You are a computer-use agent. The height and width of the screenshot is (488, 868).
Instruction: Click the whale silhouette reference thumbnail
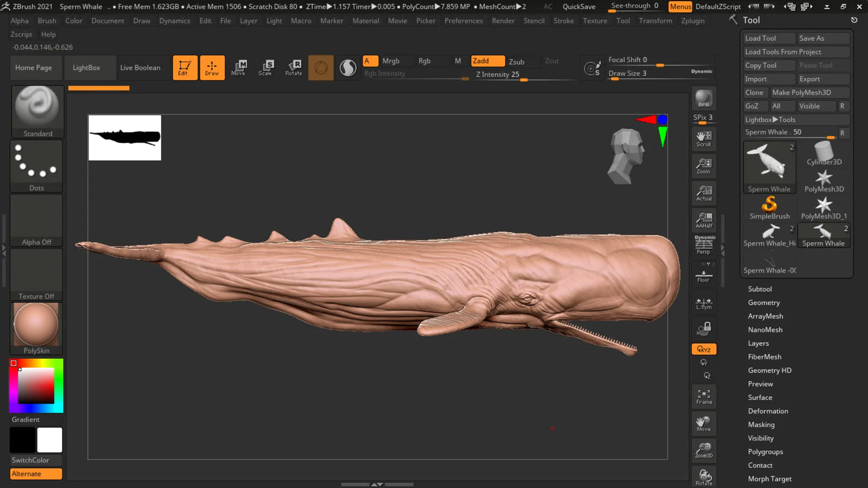tap(125, 138)
